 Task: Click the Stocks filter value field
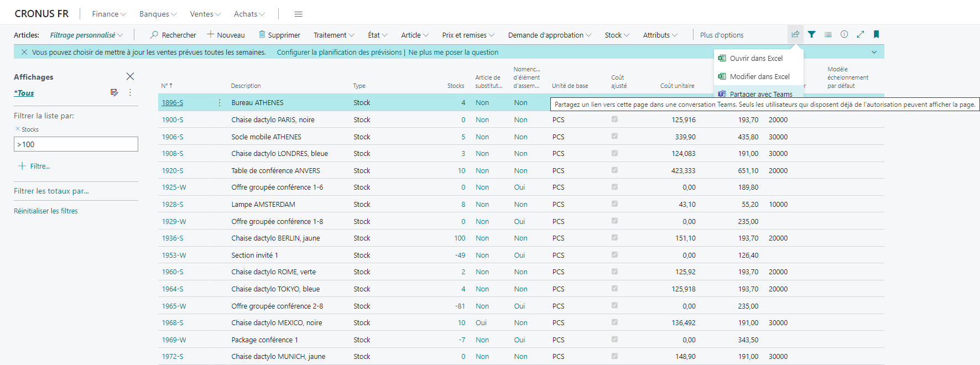(76, 144)
